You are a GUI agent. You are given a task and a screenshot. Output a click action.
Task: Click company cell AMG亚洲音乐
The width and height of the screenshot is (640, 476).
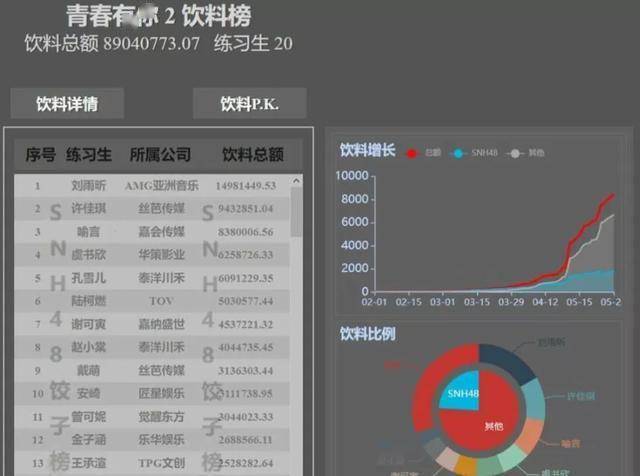[162, 186]
